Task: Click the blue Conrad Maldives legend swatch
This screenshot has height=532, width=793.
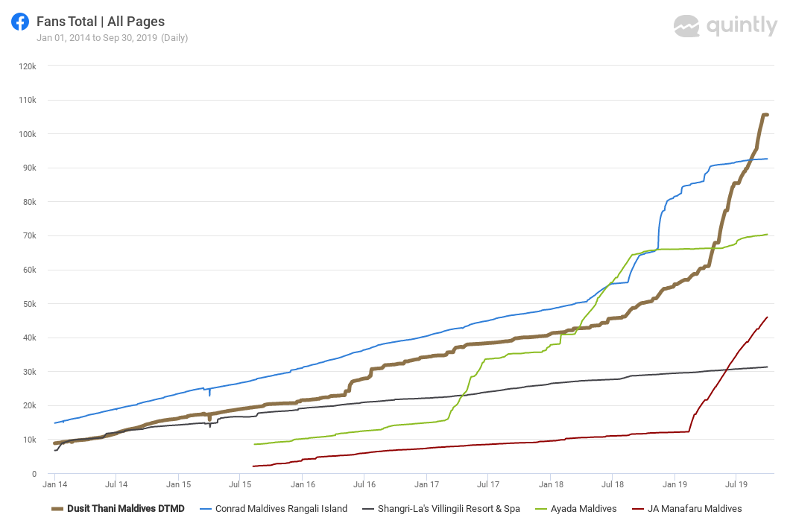Action: coord(206,509)
